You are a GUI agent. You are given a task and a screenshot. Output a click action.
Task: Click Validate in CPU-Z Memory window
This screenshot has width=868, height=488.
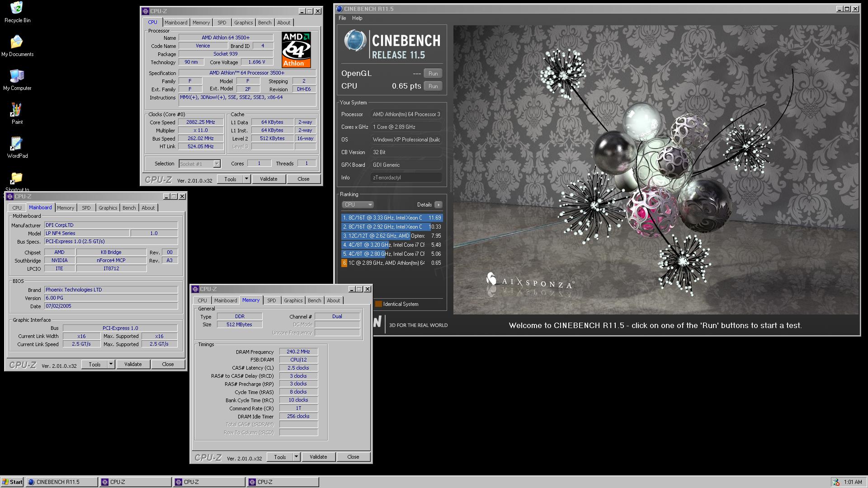(318, 457)
